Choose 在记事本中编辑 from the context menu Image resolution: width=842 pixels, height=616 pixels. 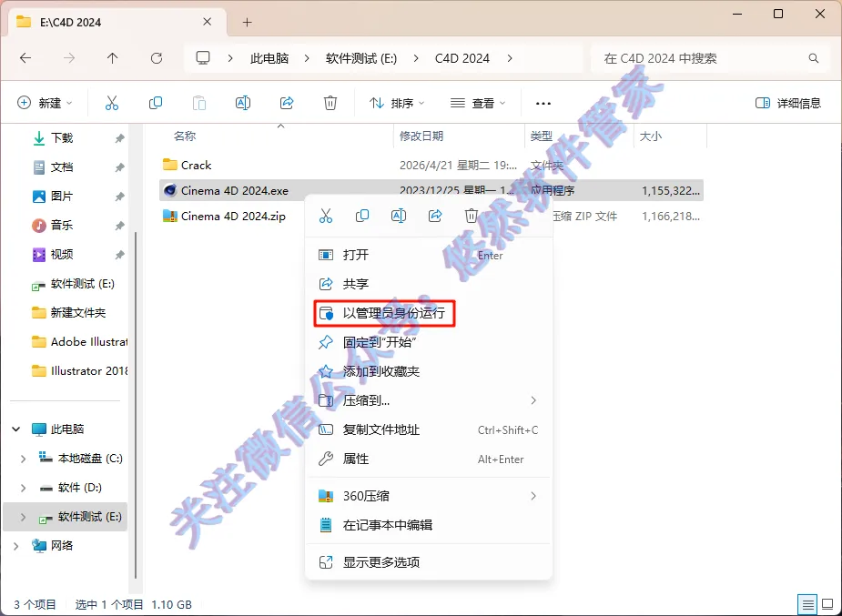coord(428,525)
